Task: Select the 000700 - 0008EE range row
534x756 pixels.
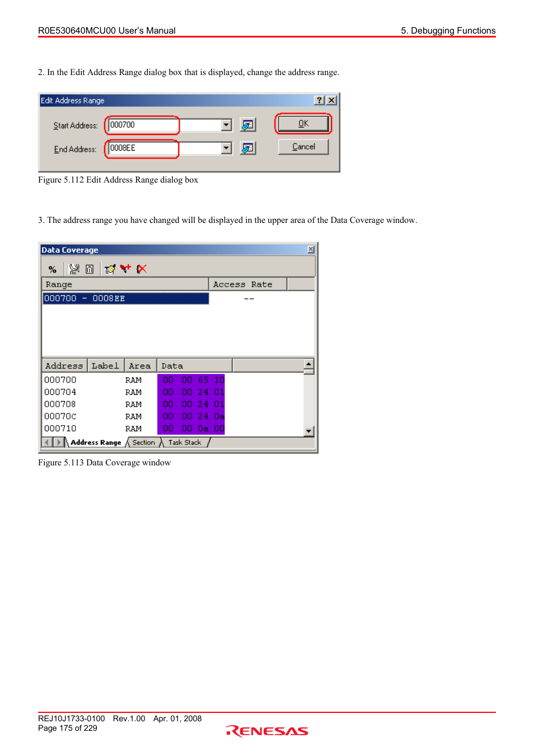Action: tap(126, 298)
